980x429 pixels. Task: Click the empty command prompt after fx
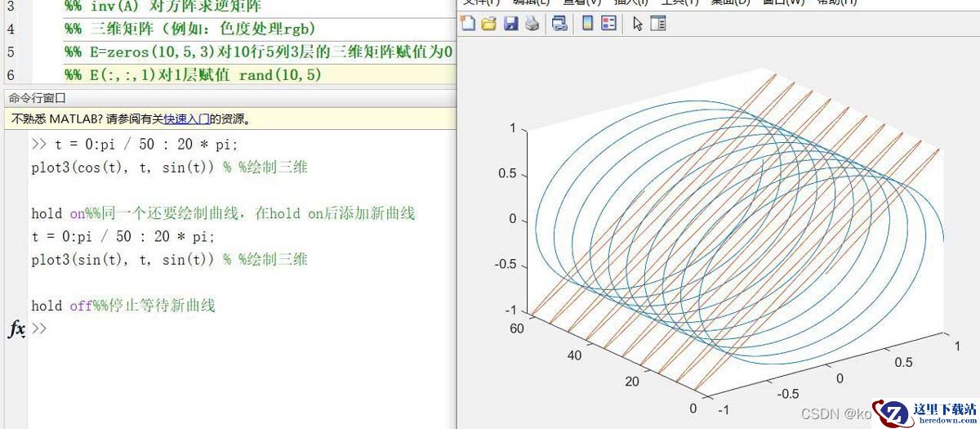coord(163,328)
